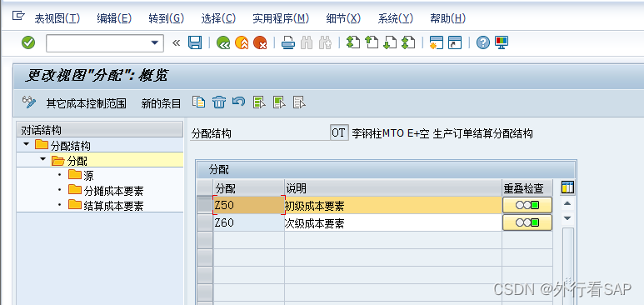644x305 pixels.
Task: Go to first page icon
Action: click(352, 42)
